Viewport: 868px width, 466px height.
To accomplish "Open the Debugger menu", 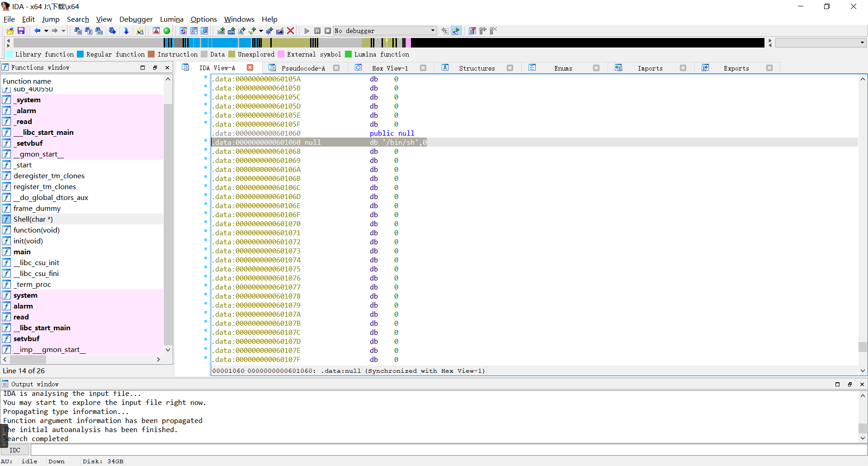I will [136, 19].
